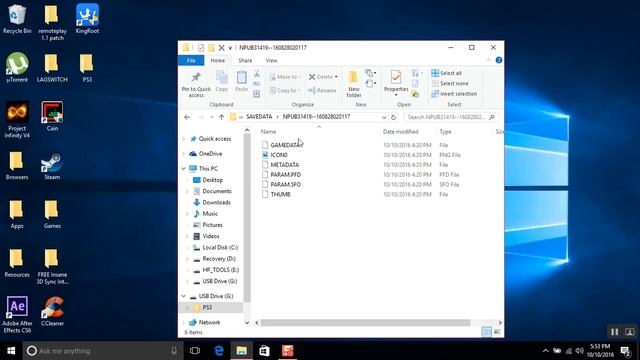Open the Move to dropdown

point(285,77)
